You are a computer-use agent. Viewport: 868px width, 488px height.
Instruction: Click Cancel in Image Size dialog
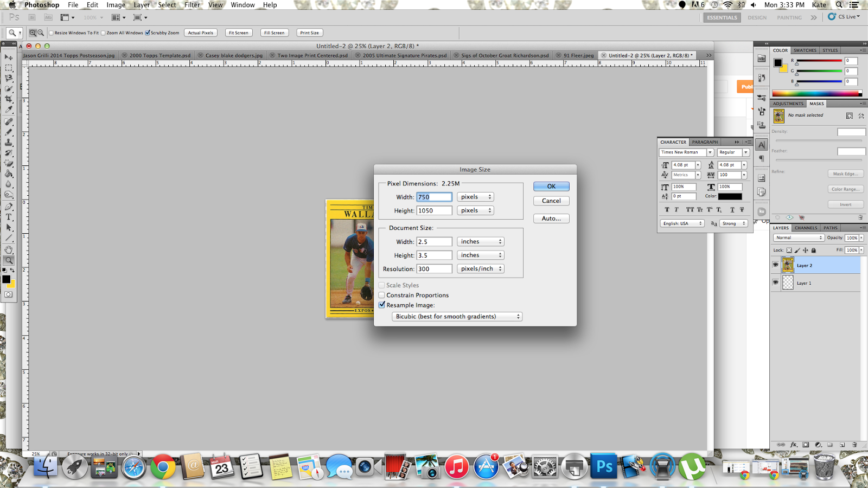pos(551,201)
